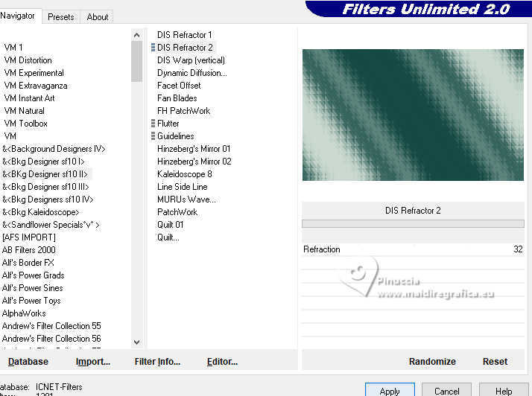Choose FH PatchWork filter

coord(183,111)
